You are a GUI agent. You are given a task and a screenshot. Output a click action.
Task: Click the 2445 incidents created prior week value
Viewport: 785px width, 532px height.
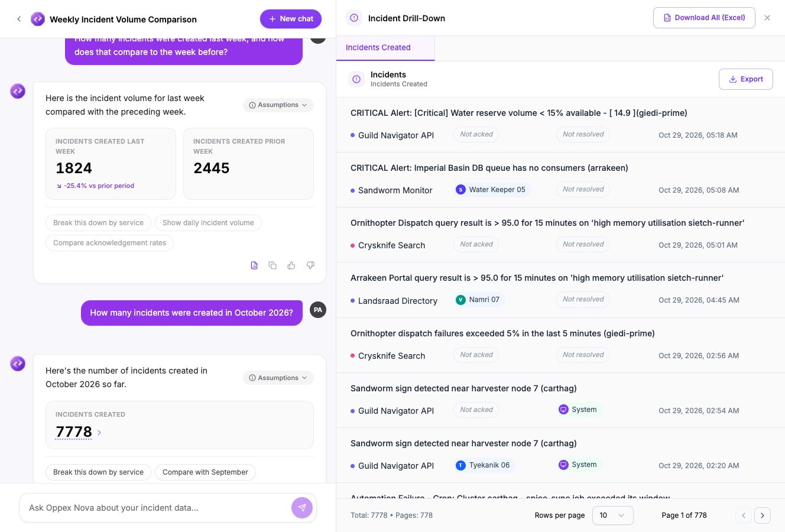tap(212, 168)
